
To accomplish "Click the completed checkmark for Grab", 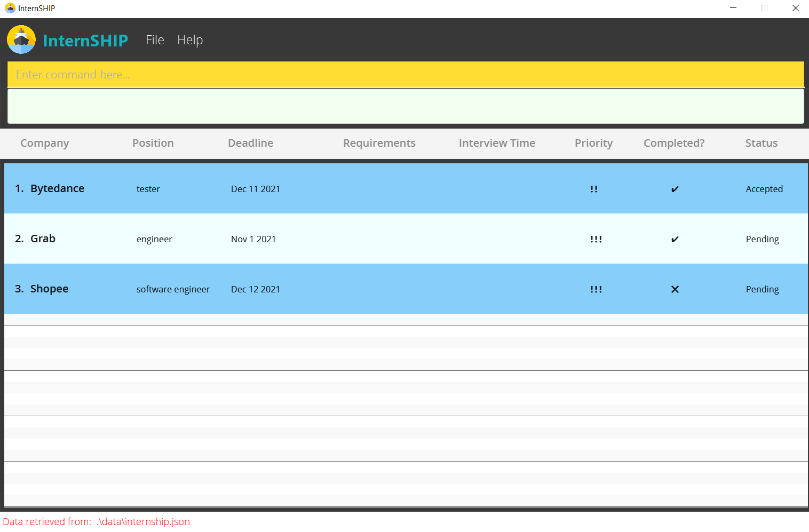I will [x=675, y=239].
